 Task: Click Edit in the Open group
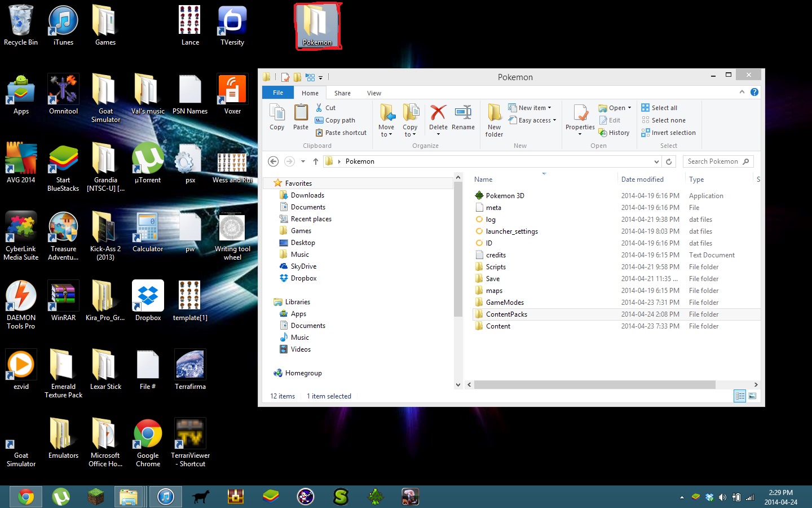coord(610,120)
